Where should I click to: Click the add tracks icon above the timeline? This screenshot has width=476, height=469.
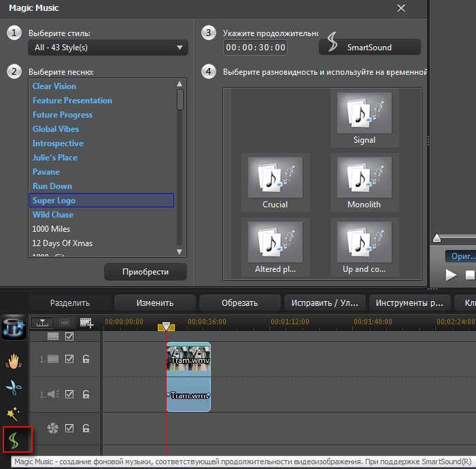pyautogui.click(x=86, y=323)
